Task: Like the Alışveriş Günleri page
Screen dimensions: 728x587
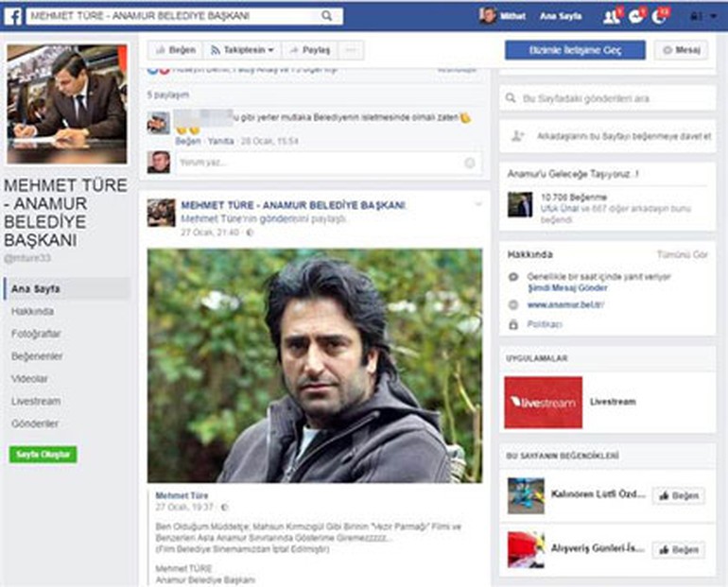Action: coord(678,550)
